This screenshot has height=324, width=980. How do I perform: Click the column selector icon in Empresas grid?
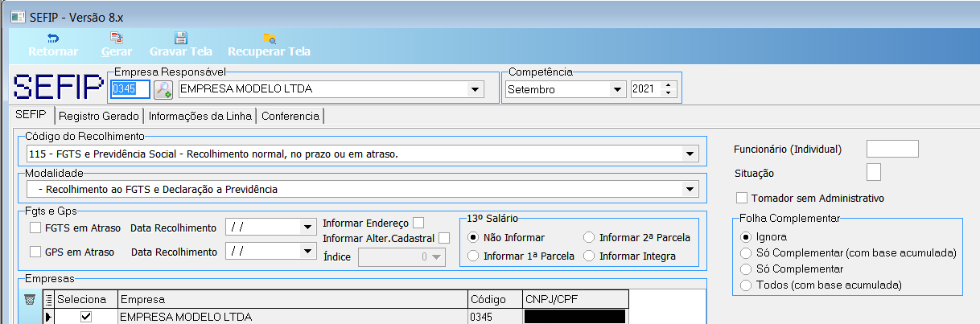click(47, 300)
